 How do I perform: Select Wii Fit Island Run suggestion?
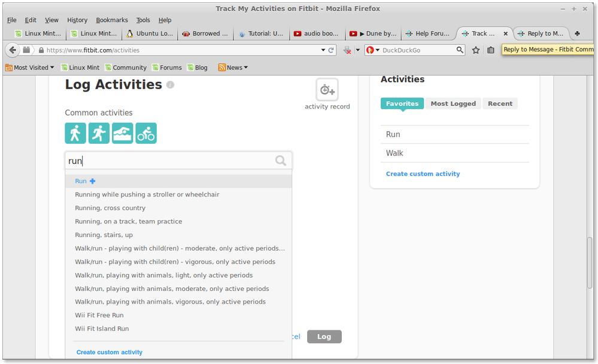coord(178,329)
